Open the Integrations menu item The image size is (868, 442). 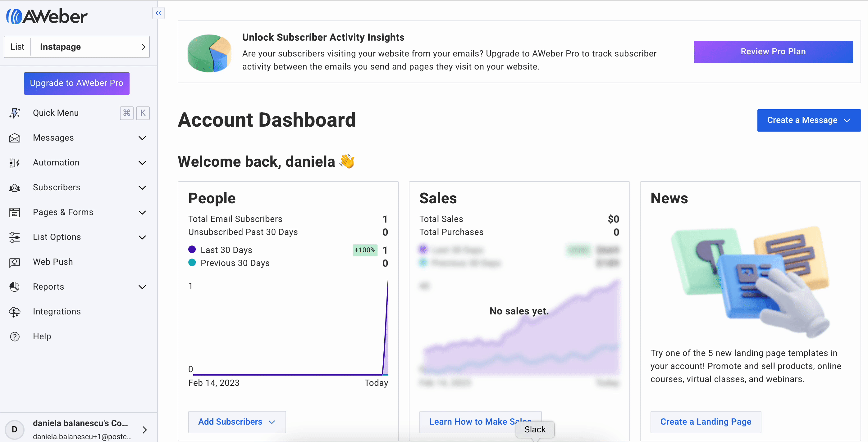[57, 312]
